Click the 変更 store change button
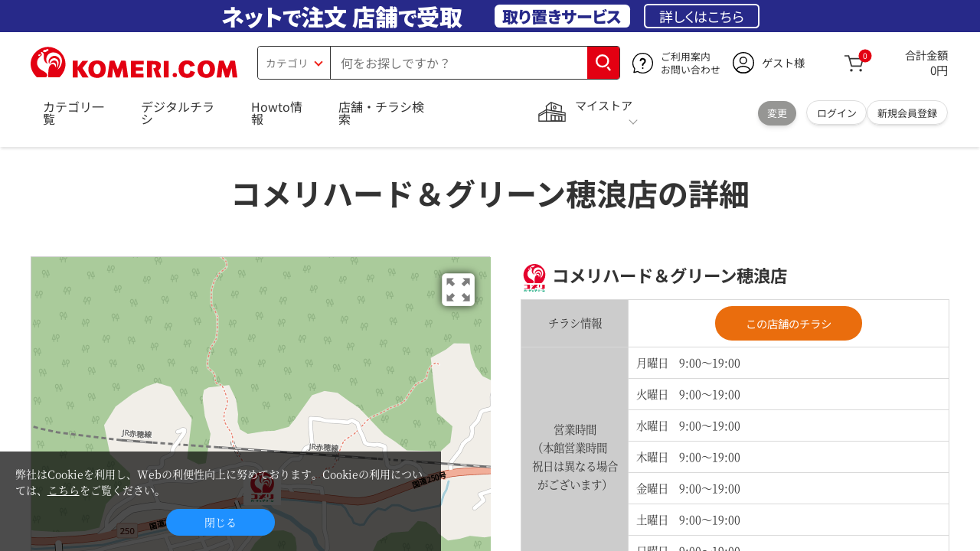The width and height of the screenshot is (980, 551). click(777, 113)
